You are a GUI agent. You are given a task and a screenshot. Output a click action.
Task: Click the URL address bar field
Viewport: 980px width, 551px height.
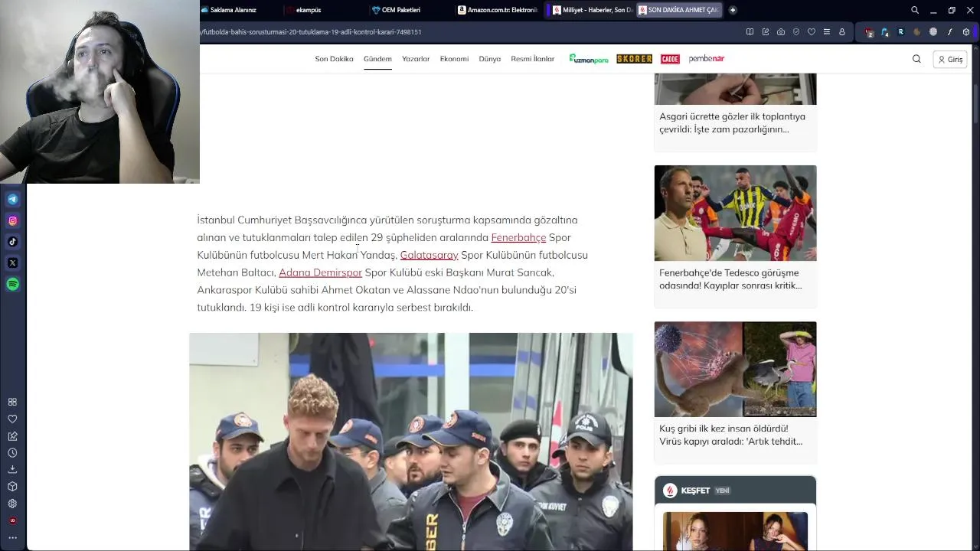(467, 32)
